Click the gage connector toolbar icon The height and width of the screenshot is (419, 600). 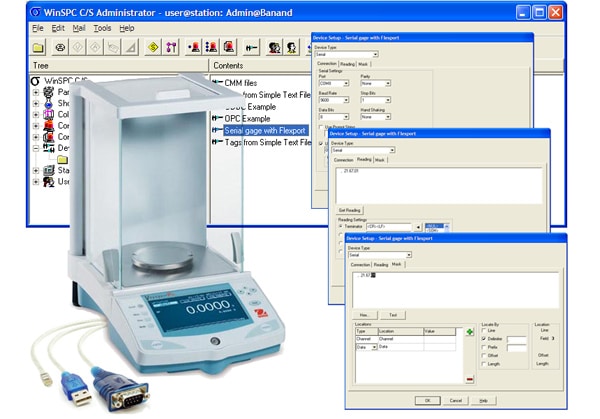(x=251, y=47)
